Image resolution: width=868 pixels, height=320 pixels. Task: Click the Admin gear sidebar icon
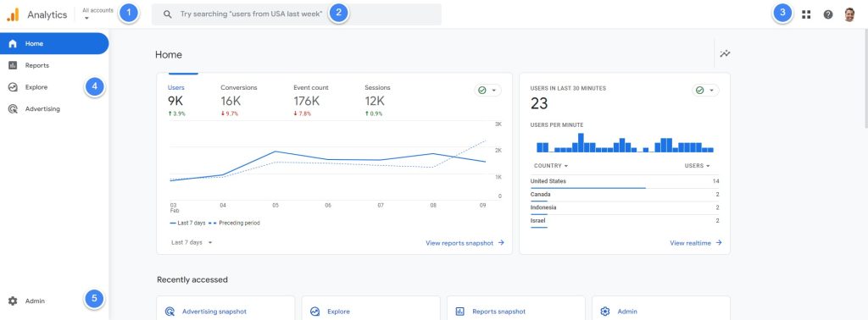click(13, 301)
